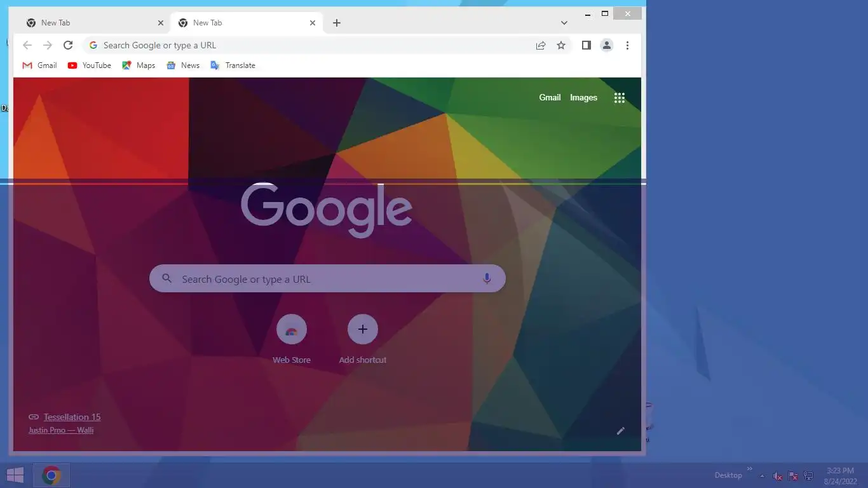The width and height of the screenshot is (868, 488).
Task: Open the Maps bookmark
Action: click(139, 65)
